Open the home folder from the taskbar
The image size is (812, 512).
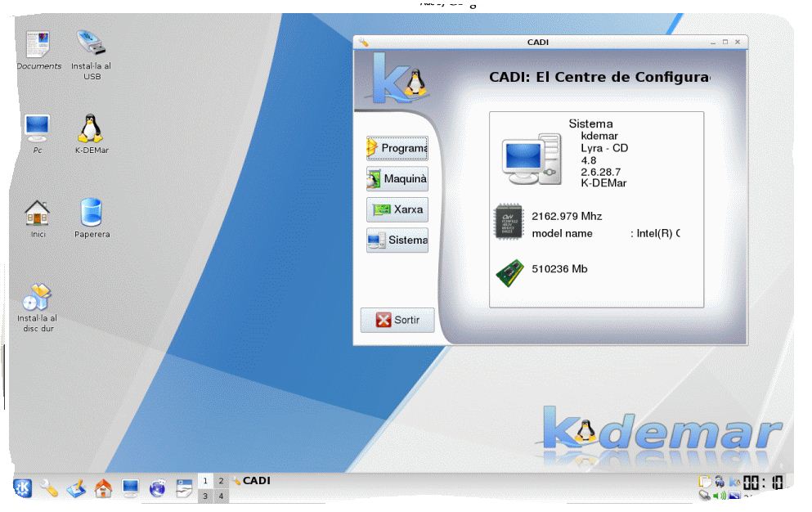tap(103, 488)
